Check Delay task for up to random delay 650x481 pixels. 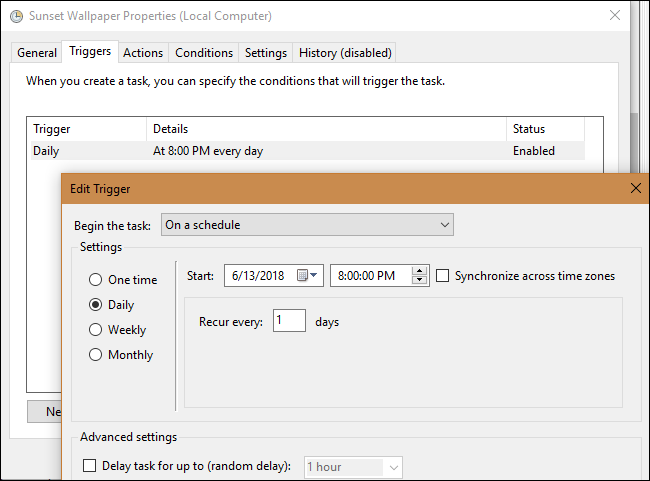89,465
